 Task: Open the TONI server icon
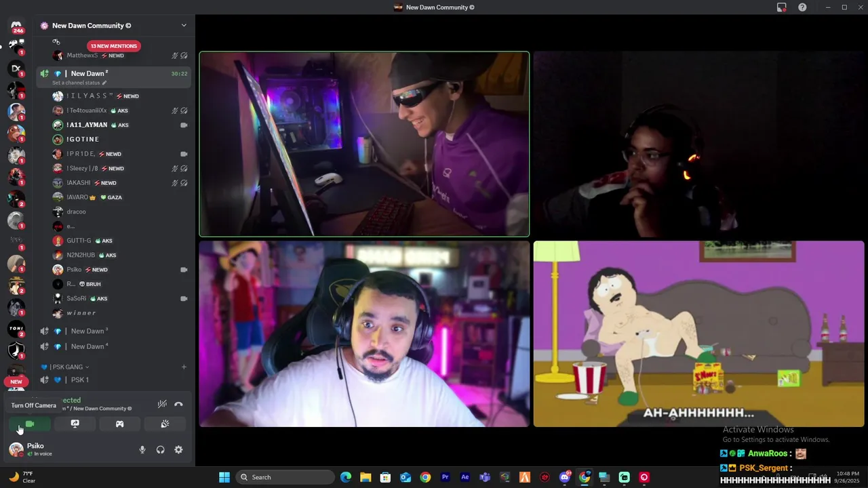coord(16,329)
